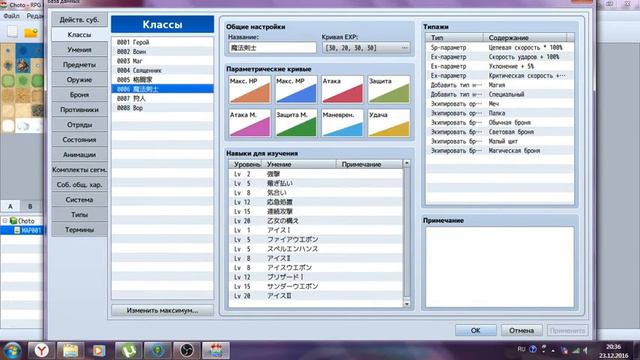
Task: Select tileset tab B
Action: point(30,206)
